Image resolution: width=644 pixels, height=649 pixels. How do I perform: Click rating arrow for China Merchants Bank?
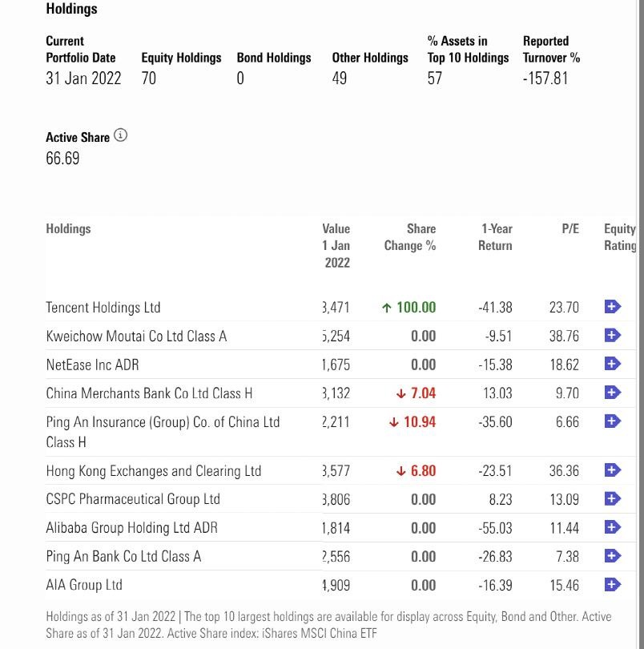(x=613, y=393)
